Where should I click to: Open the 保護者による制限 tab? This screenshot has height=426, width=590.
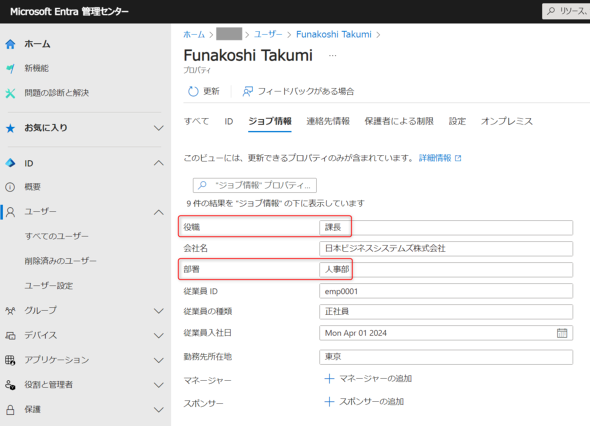[x=399, y=122]
